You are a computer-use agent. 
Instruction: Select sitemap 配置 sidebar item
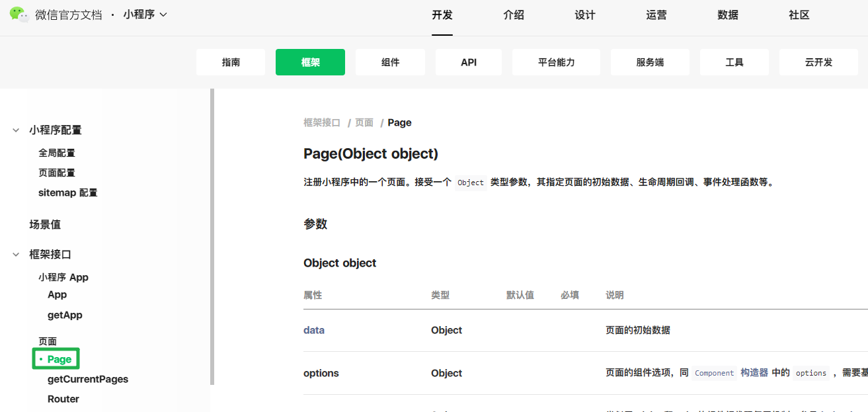click(68, 192)
